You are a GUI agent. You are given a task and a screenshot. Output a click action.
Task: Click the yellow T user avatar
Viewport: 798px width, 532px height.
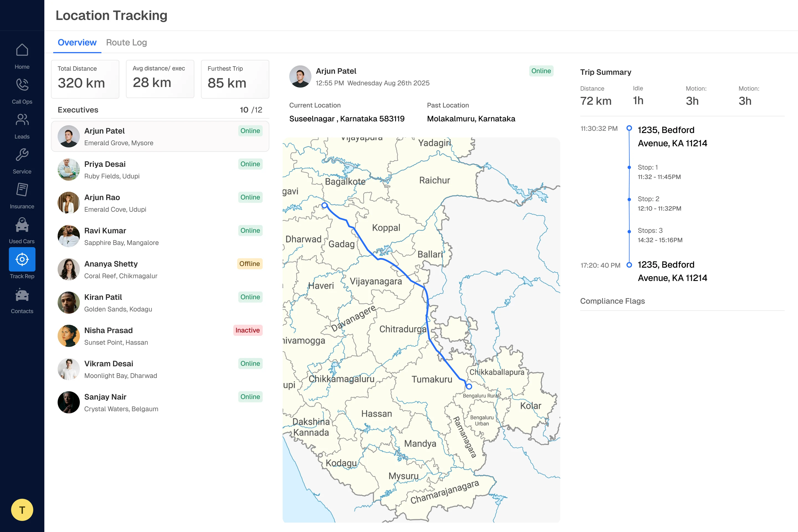pos(22,510)
